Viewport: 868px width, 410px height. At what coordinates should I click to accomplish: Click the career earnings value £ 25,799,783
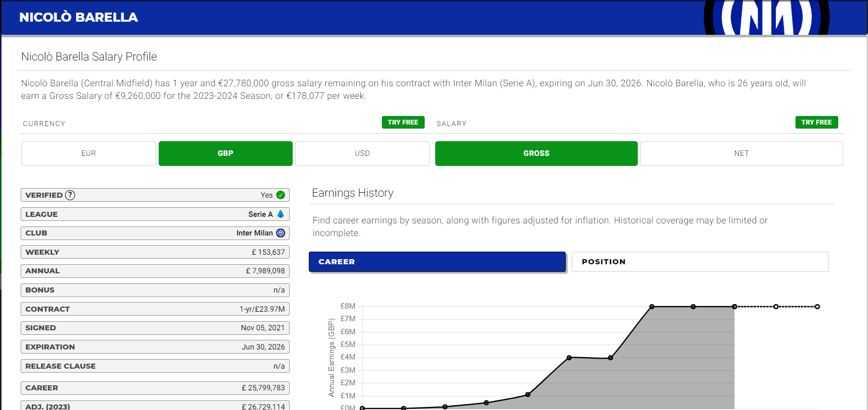tap(263, 388)
